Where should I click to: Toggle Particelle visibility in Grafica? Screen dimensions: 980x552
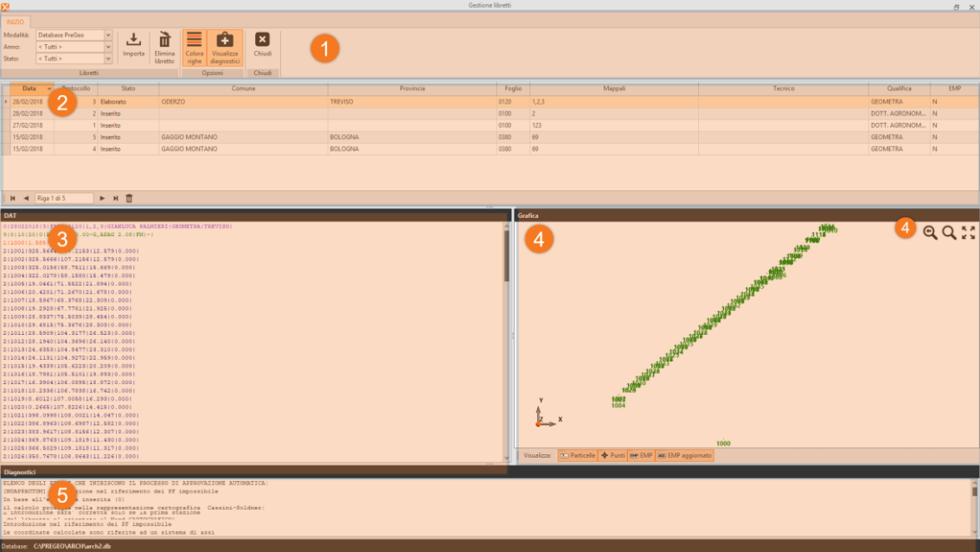coord(577,455)
